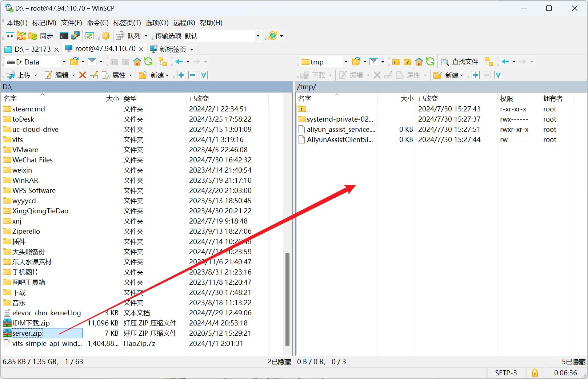Click remote panel invert selection icon
The width and height of the screenshot is (588, 379).
click(x=498, y=75)
